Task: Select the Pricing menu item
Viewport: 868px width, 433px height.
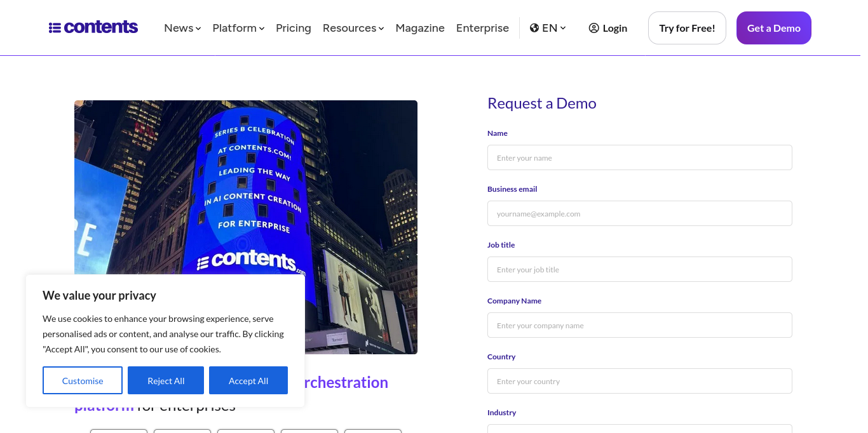Action: (x=293, y=28)
